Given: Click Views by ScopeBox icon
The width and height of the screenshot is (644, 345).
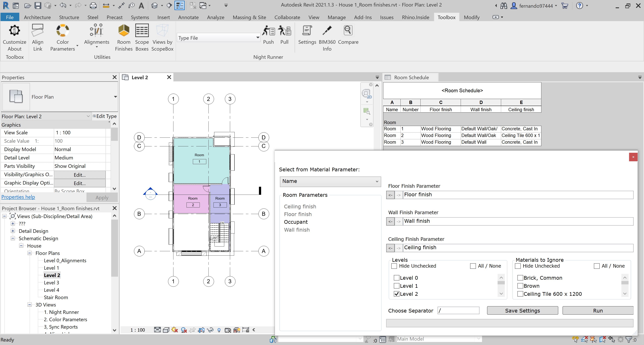Looking at the screenshot, I should point(162,38).
